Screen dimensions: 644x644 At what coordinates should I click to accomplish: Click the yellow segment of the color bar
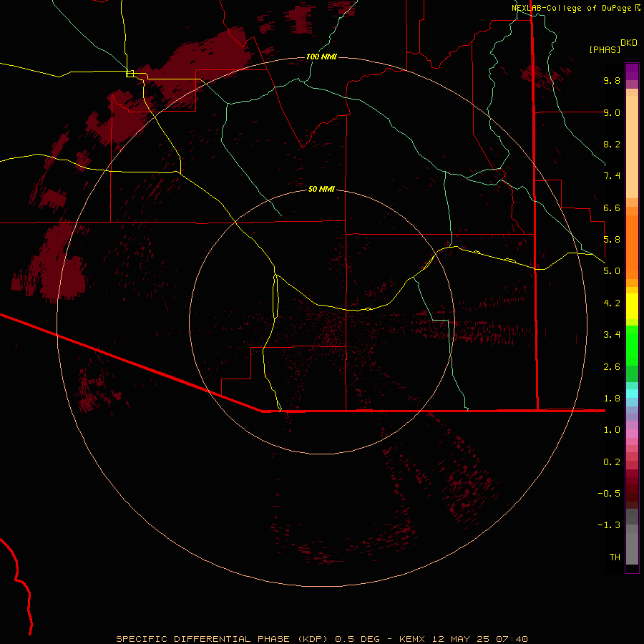632,306
